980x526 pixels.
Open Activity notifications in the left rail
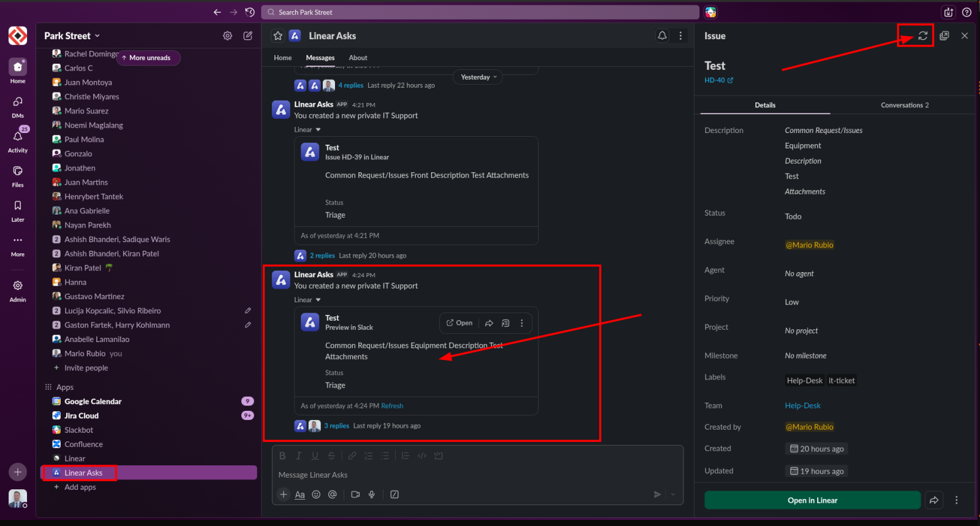(18, 140)
